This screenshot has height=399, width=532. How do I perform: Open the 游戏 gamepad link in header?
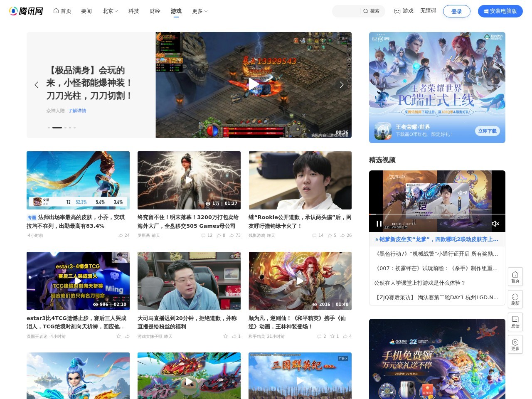coord(404,11)
